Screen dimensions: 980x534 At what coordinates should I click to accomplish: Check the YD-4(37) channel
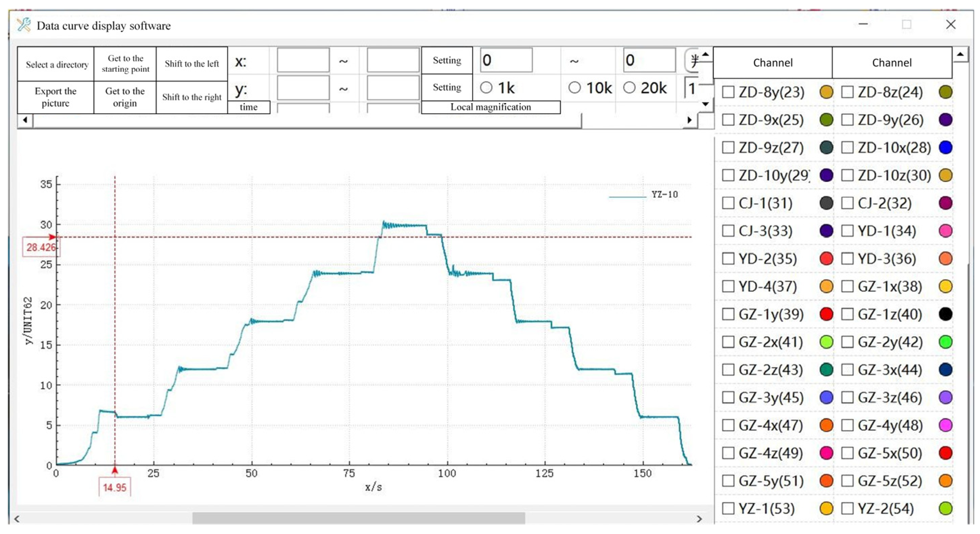[728, 287]
